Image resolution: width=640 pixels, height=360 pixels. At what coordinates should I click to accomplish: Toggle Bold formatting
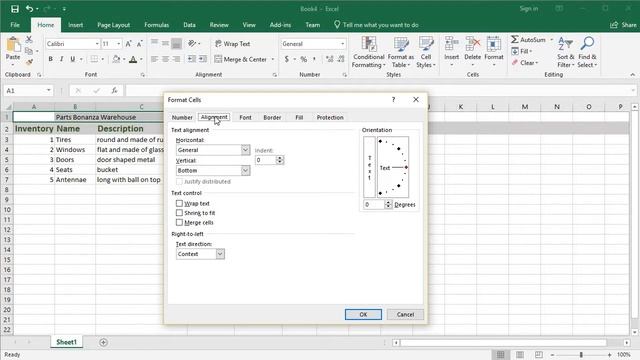click(x=51, y=59)
